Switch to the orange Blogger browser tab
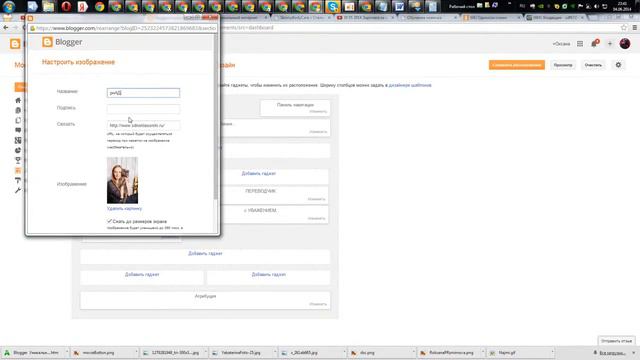This screenshot has width=640, height=360. [491, 18]
